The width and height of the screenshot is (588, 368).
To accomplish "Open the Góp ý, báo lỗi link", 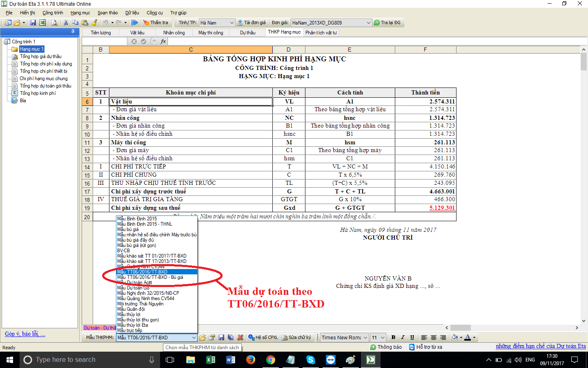I will [x=25, y=334].
